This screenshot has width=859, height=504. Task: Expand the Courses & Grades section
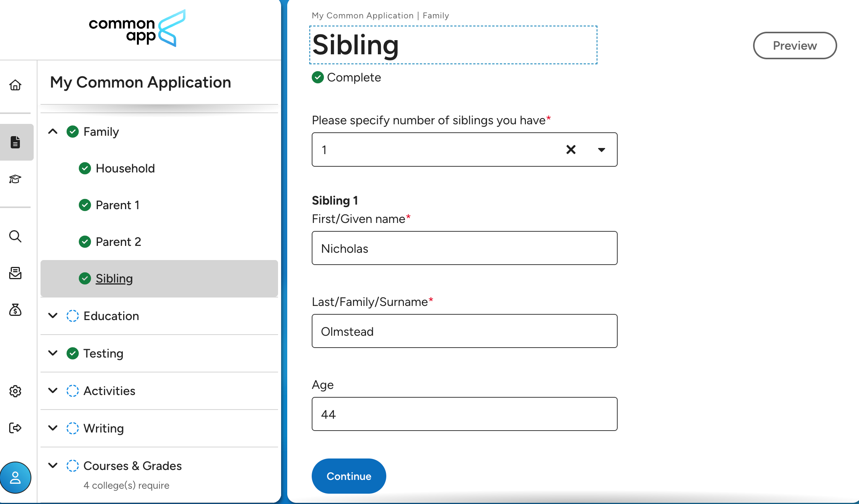tap(53, 466)
